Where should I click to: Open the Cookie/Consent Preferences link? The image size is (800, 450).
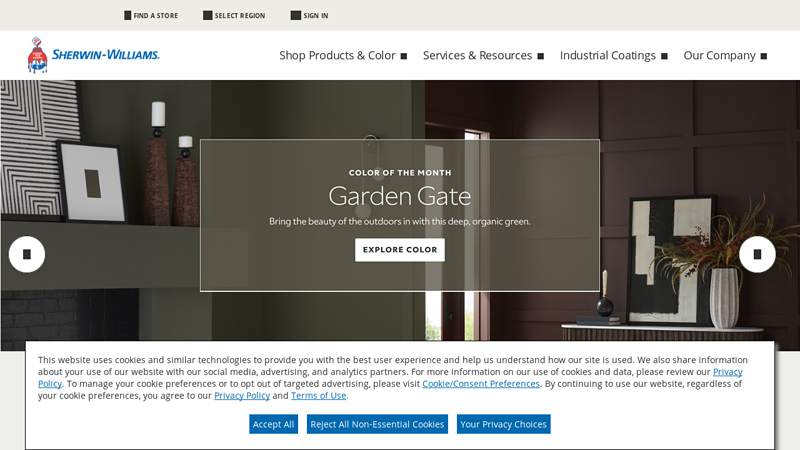[481, 384]
